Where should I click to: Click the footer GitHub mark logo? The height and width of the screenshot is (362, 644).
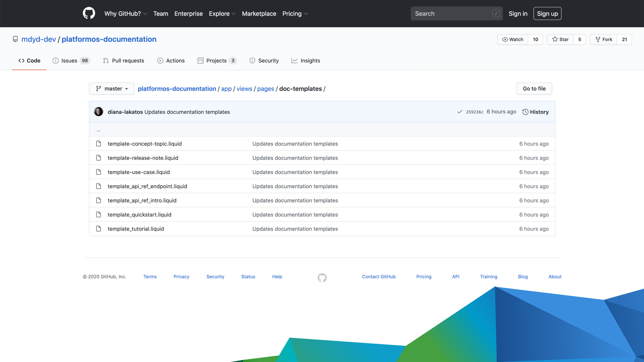pos(322,278)
